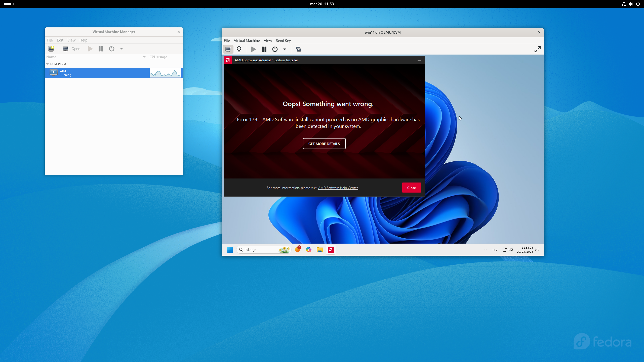Open the Windows clock showing 11:53:25
This screenshot has height=362, width=644.
click(x=525, y=250)
